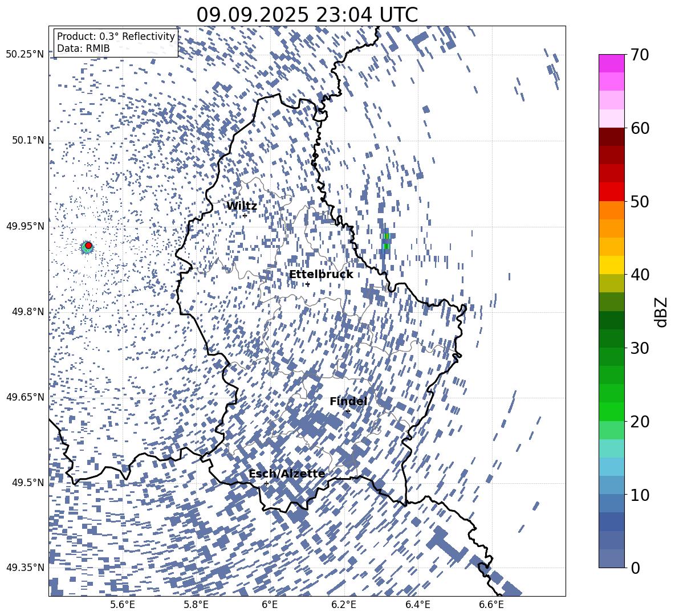Click the latitude label 49.65°N
675x616 pixels.
(x=25, y=397)
